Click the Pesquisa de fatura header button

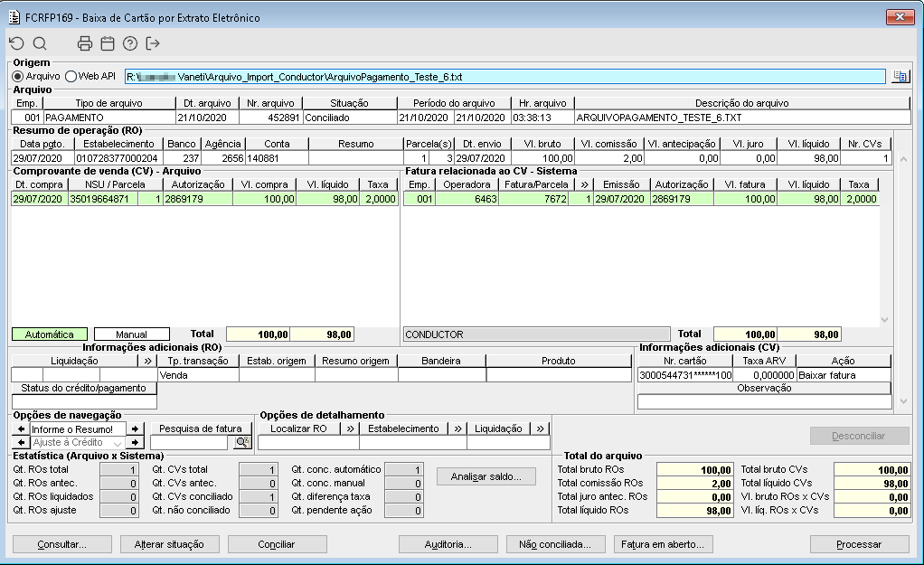click(x=201, y=428)
